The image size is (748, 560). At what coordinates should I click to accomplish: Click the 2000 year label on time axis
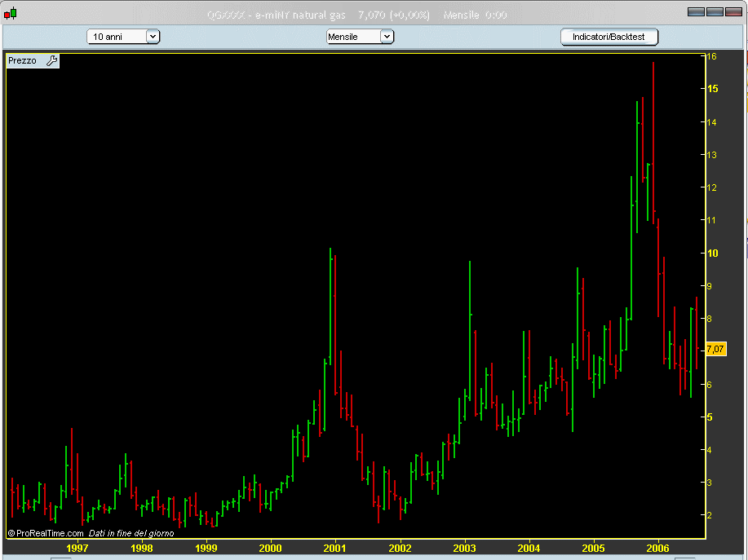(271, 548)
